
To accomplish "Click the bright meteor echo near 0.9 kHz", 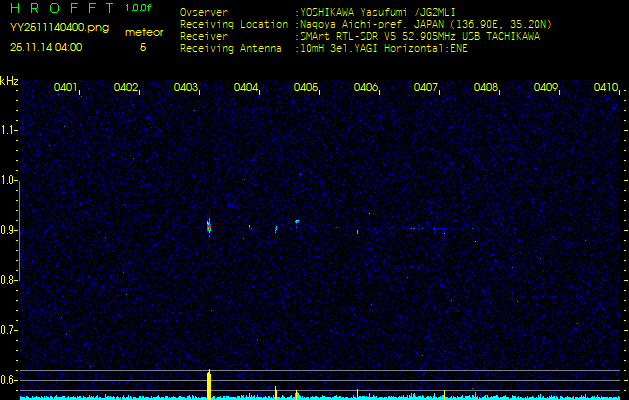I will click(x=209, y=227).
